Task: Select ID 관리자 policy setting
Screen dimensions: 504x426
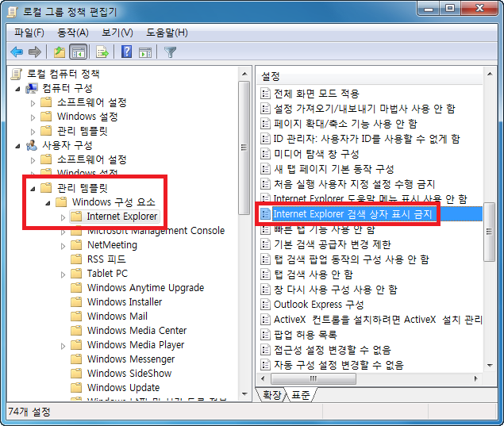Action: [367, 139]
